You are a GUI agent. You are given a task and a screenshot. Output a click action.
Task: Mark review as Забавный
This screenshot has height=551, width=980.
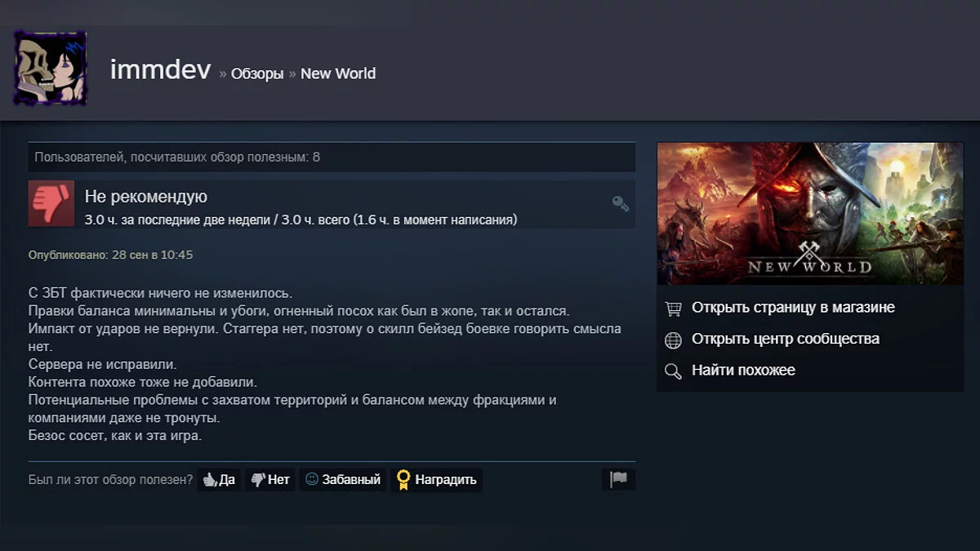point(343,480)
